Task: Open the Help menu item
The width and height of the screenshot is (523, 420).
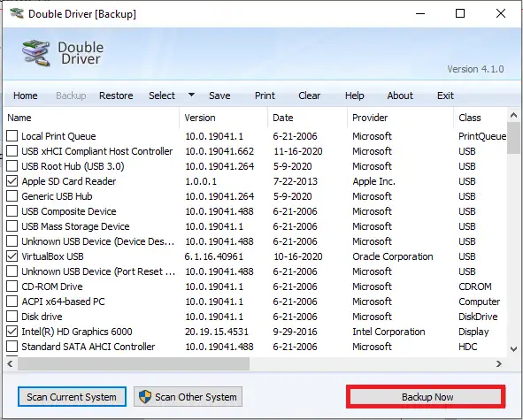Action: (354, 95)
